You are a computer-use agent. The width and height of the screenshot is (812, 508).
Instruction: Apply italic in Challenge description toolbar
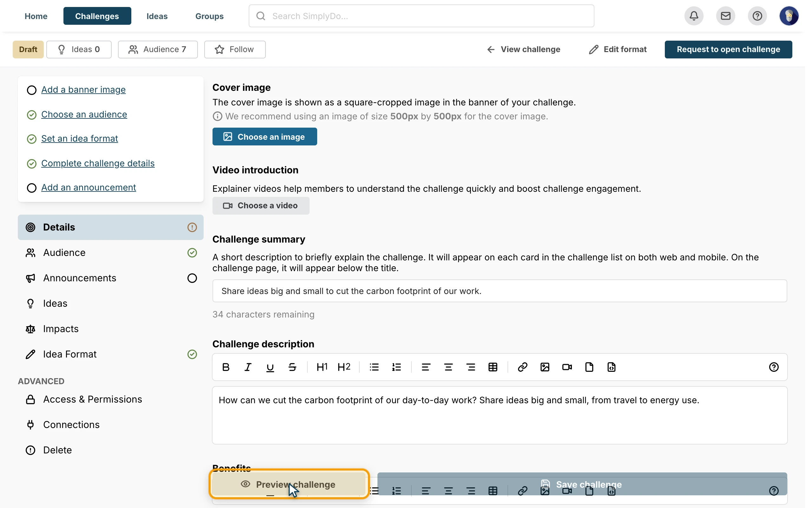[248, 367]
